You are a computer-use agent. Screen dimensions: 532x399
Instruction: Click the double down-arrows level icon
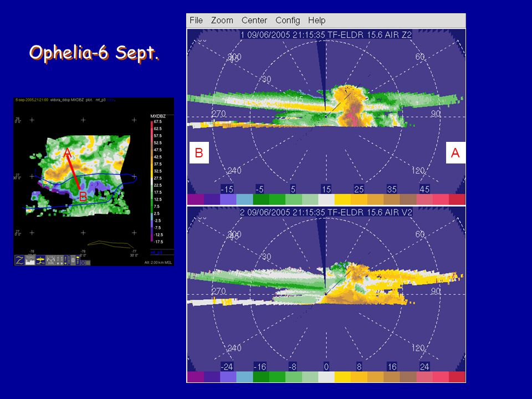pyautogui.click(x=60, y=260)
